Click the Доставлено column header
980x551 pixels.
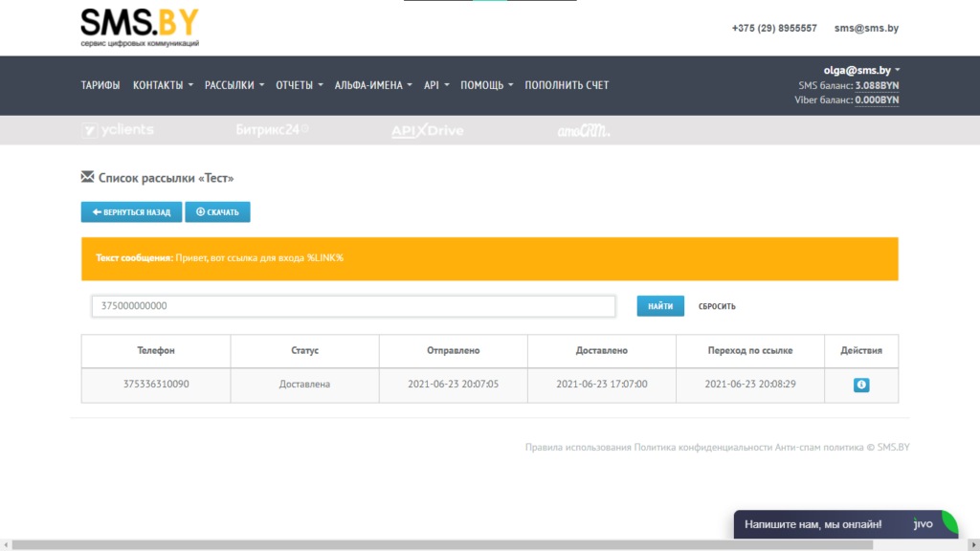[601, 350]
